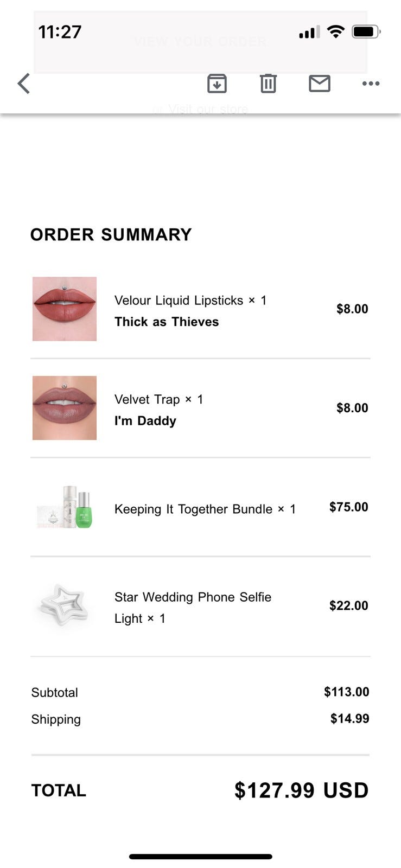
Task: Open the three-dot more options menu
Action: point(371,84)
